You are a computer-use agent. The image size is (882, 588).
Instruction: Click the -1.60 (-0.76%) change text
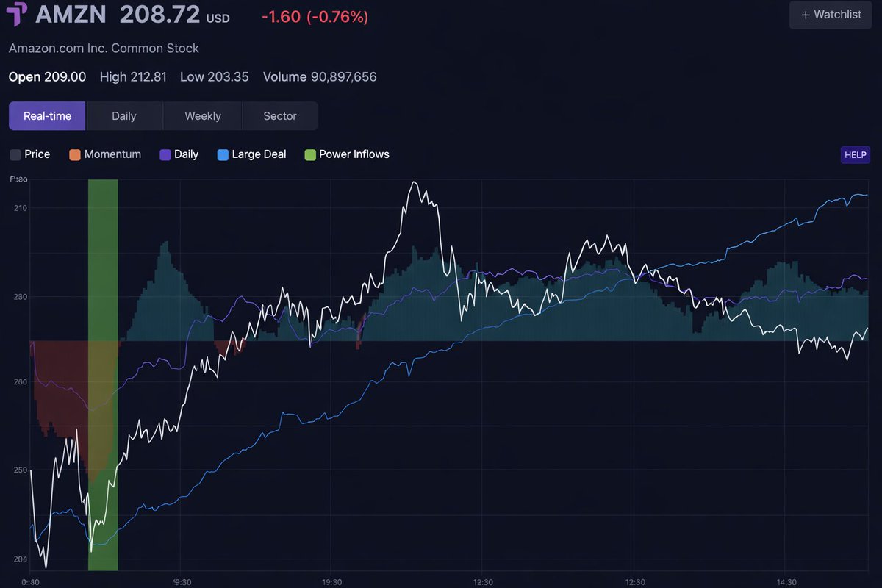coord(315,16)
